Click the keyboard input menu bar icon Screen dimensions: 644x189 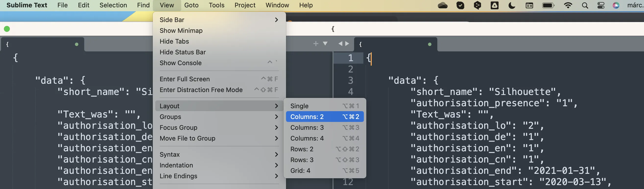tap(529, 5)
